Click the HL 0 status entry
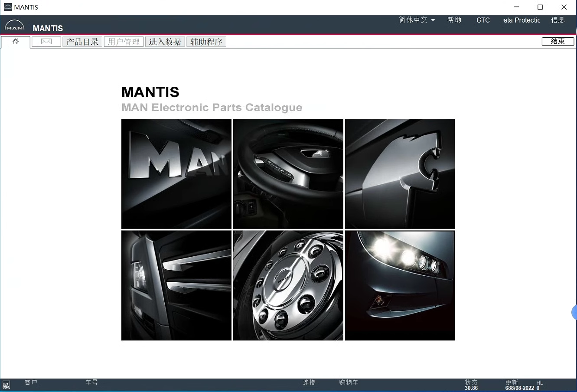 pos(539,385)
